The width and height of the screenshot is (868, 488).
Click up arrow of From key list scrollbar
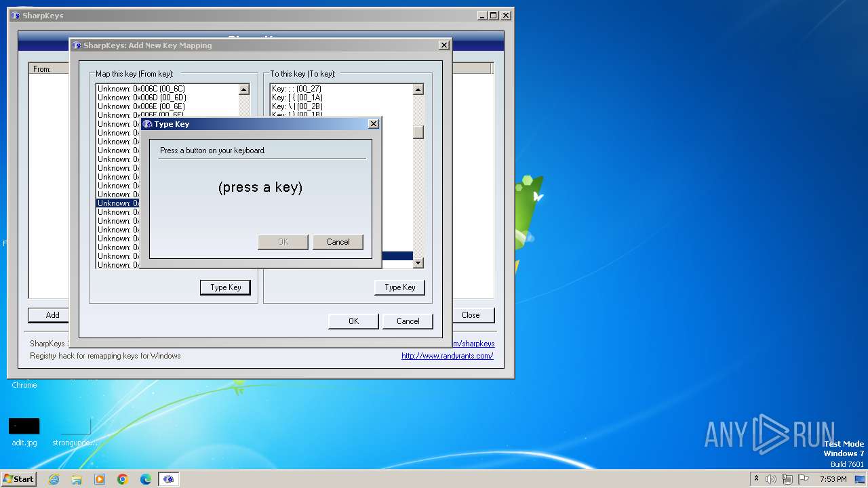[x=244, y=89]
